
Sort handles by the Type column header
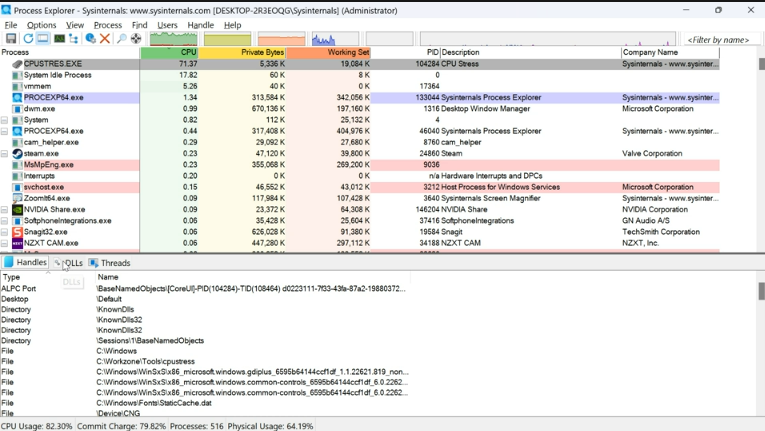click(x=47, y=277)
